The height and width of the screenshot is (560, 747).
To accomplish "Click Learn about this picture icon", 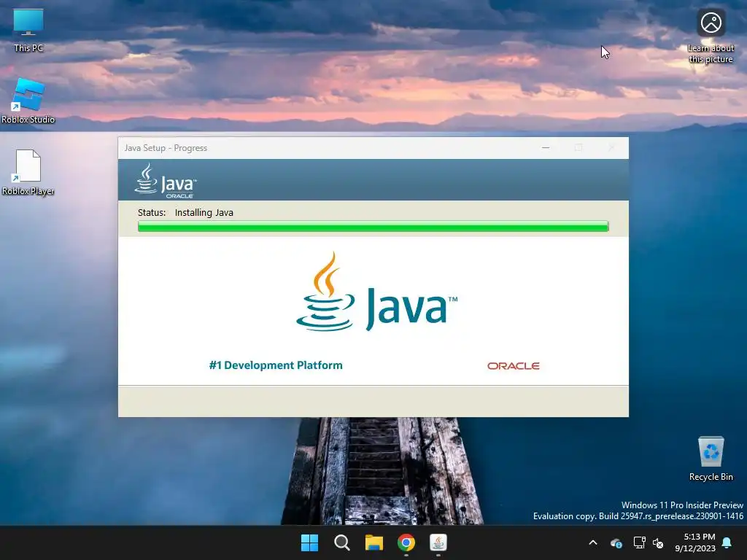I will tap(711, 36).
